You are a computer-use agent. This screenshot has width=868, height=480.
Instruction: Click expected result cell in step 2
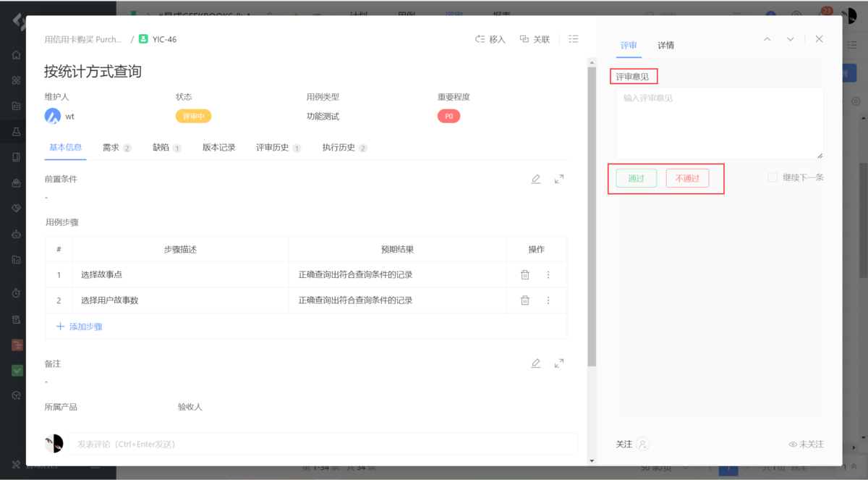(397, 300)
